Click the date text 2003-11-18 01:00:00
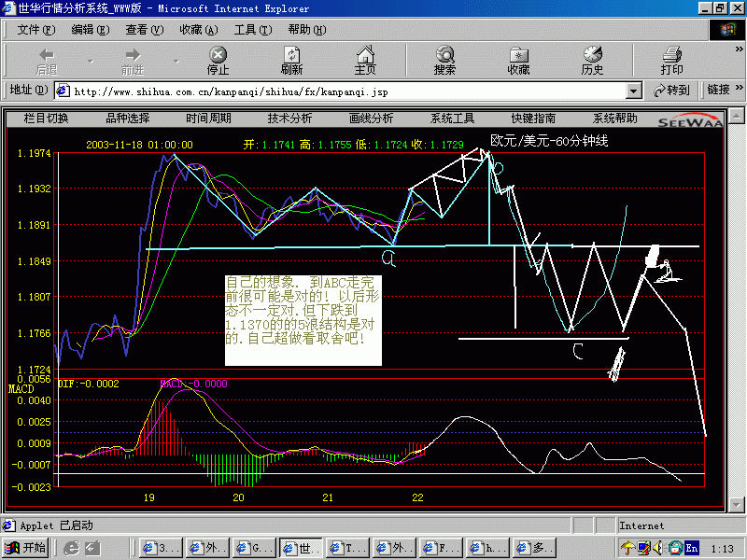 (139, 145)
